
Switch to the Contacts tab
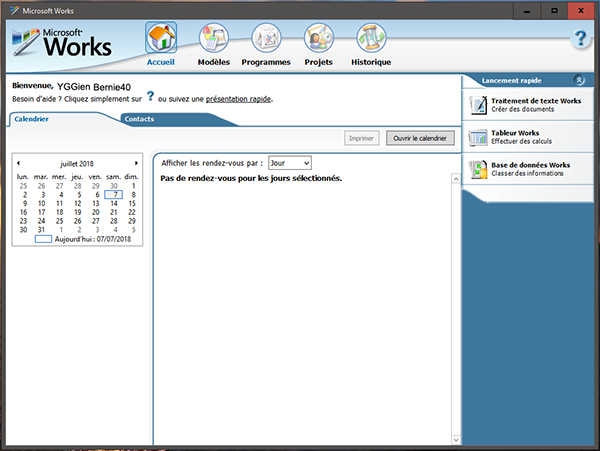139,119
